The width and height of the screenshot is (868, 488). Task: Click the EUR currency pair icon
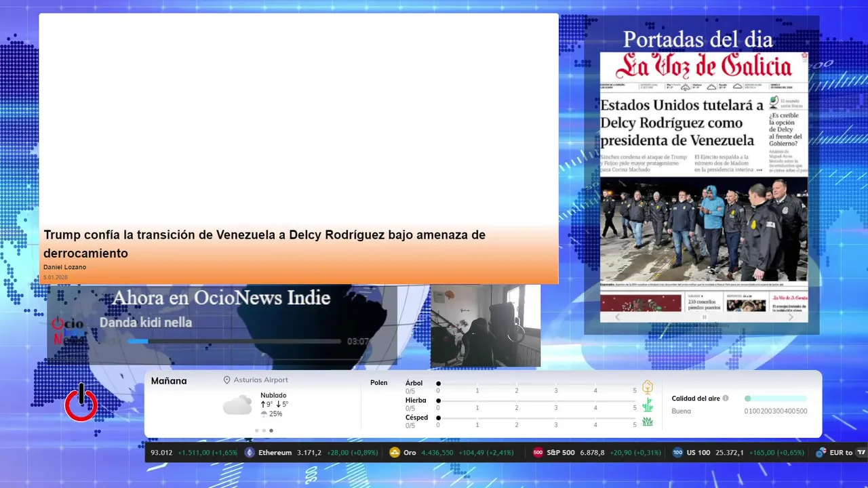821,453
